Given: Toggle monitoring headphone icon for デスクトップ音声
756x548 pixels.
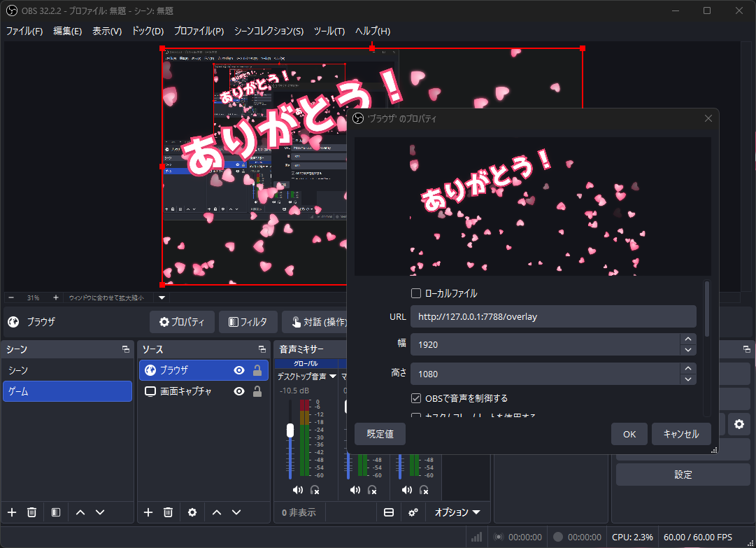Looking at the screenshot, I should [x=315, y=490].
